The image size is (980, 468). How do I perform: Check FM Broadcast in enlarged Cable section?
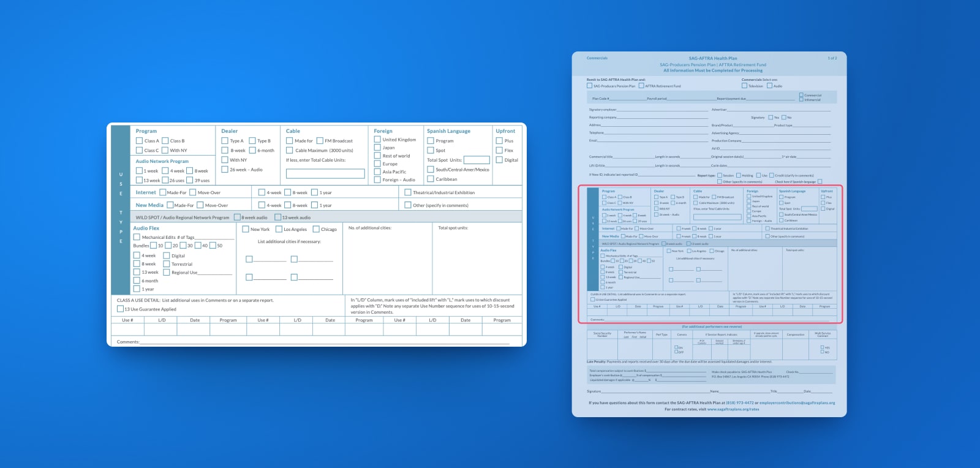(320, 141)
